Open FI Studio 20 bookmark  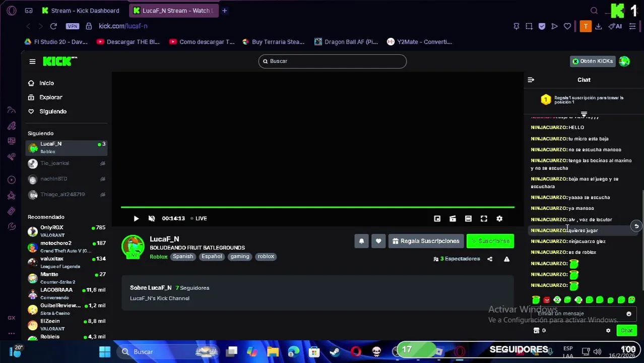click(56, 42)
